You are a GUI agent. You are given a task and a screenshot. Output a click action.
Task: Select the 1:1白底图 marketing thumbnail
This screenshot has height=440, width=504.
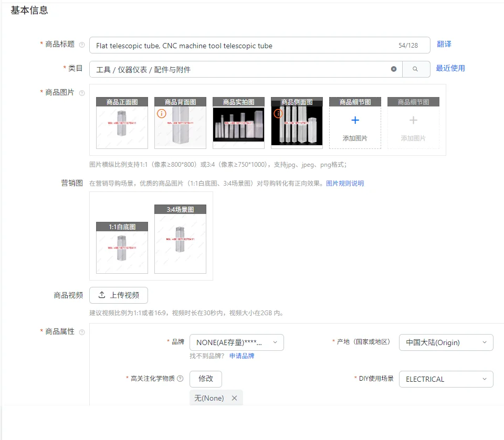coord(122,248)
